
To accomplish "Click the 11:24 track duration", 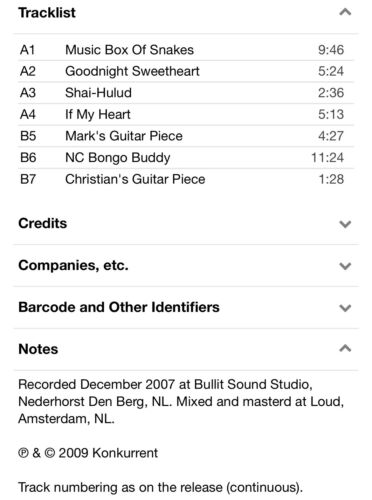I will 327,157.
